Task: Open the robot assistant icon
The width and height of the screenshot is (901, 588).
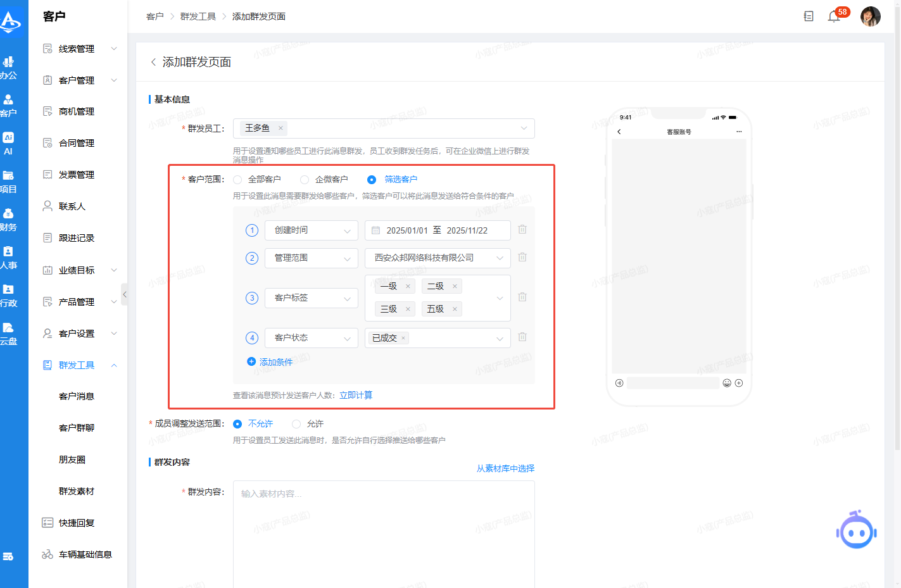Action: tap(856, 530)
